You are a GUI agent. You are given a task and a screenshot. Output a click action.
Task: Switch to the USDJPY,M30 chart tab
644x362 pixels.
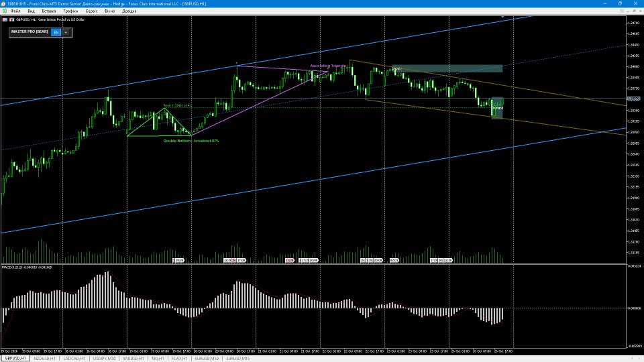pyautogui.click(x=104, y=358)
